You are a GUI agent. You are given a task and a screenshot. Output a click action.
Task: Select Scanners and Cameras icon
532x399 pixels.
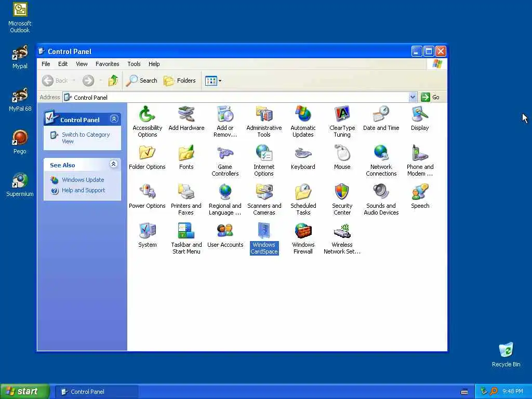pos(264,199)
